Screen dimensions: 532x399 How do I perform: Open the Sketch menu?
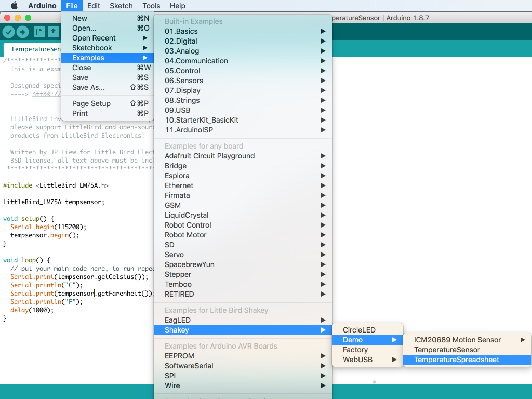(121, 6)
